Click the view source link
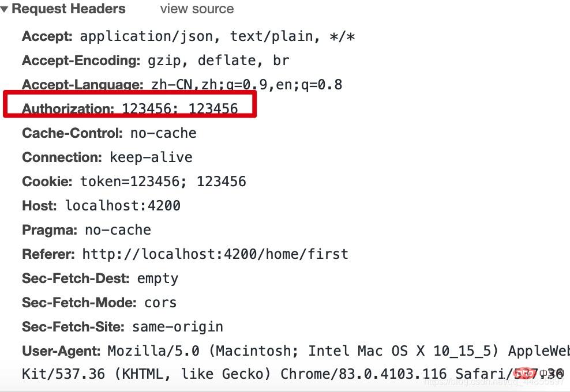Image resolution: width=570 pixels, height=392 pixels. (x=197, y=9)
